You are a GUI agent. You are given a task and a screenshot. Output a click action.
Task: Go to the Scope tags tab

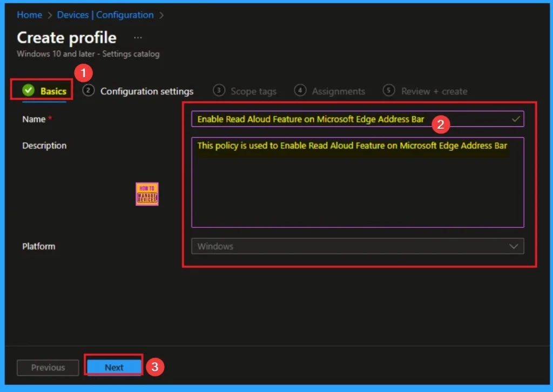[253, 91]
